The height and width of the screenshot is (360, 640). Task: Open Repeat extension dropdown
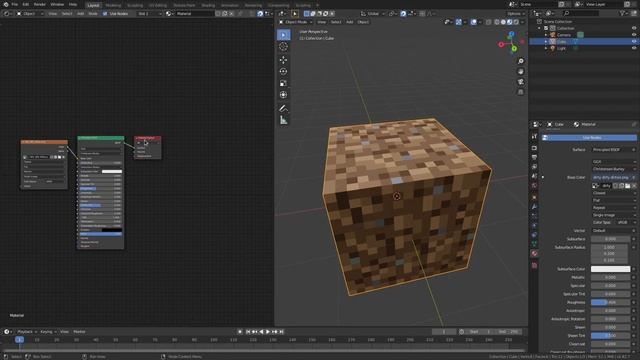[613, 208]
